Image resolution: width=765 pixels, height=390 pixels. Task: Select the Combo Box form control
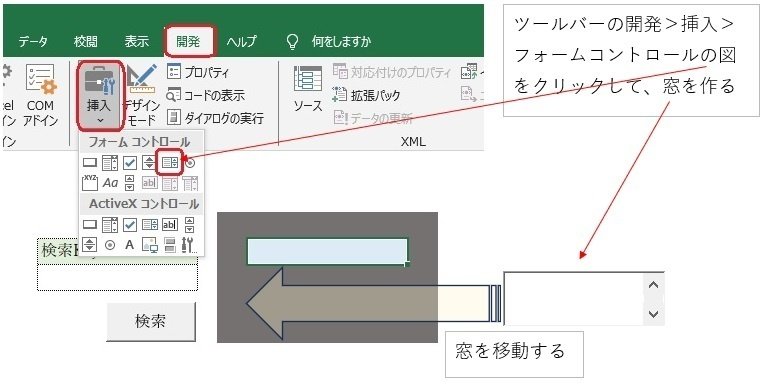coord(110,163)
